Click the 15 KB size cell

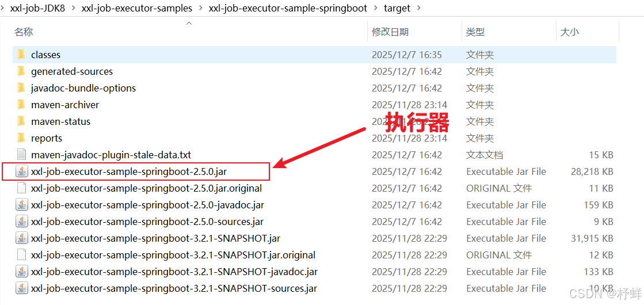601,155
